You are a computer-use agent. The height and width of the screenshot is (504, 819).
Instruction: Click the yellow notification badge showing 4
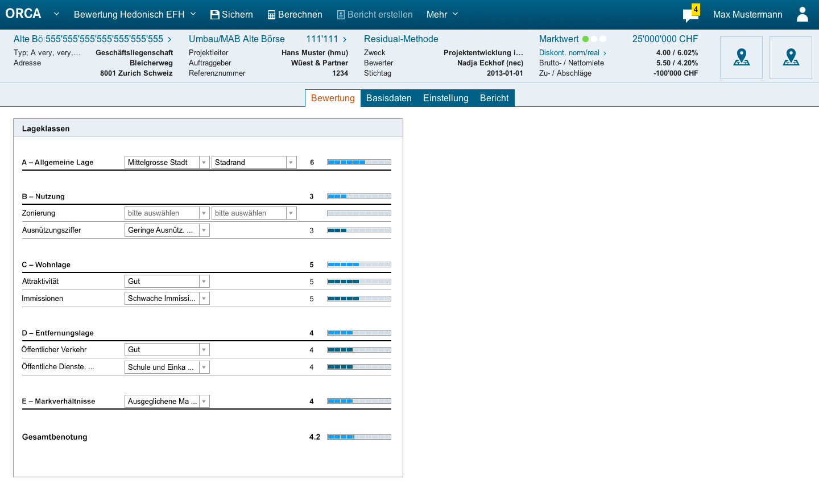point(696,9)
